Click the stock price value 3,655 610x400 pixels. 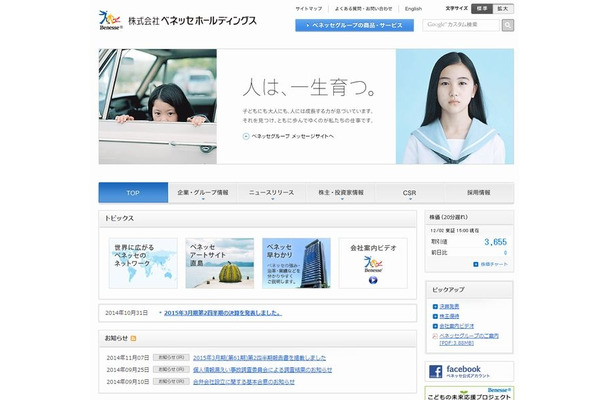495,242
